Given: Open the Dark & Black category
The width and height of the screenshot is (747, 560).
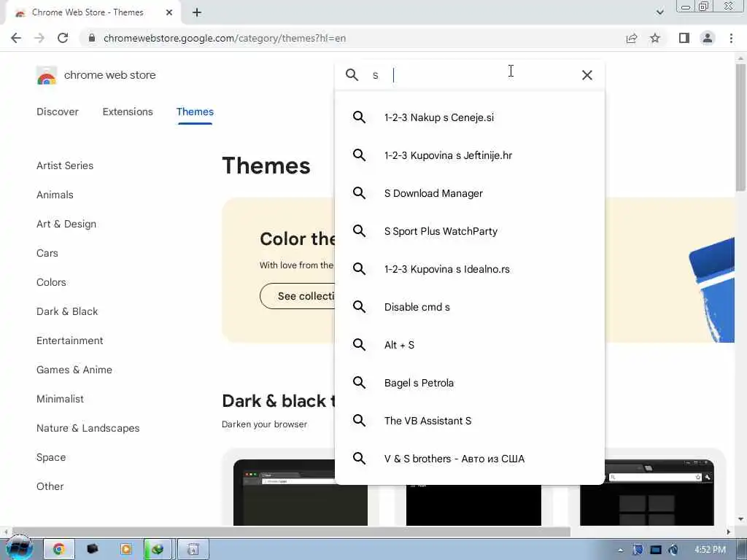Looking at the screenshot, I should click(x=67, y=311).
